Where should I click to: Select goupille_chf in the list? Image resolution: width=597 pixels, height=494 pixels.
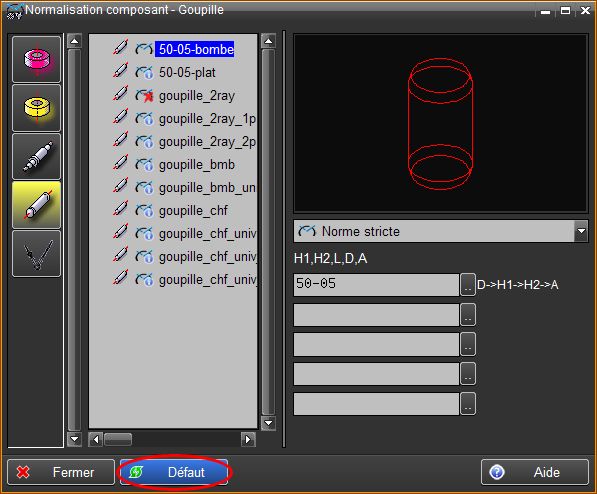tap(193, 210)
